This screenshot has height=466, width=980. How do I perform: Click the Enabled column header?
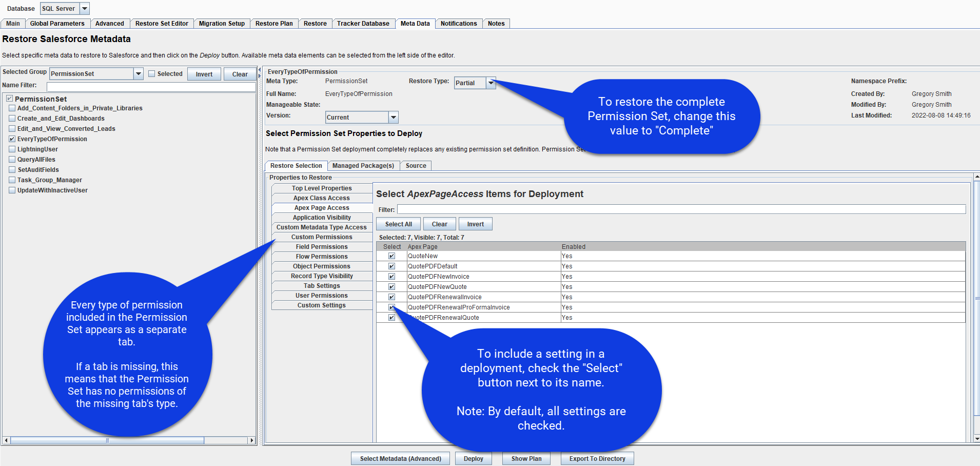(763, 247)
